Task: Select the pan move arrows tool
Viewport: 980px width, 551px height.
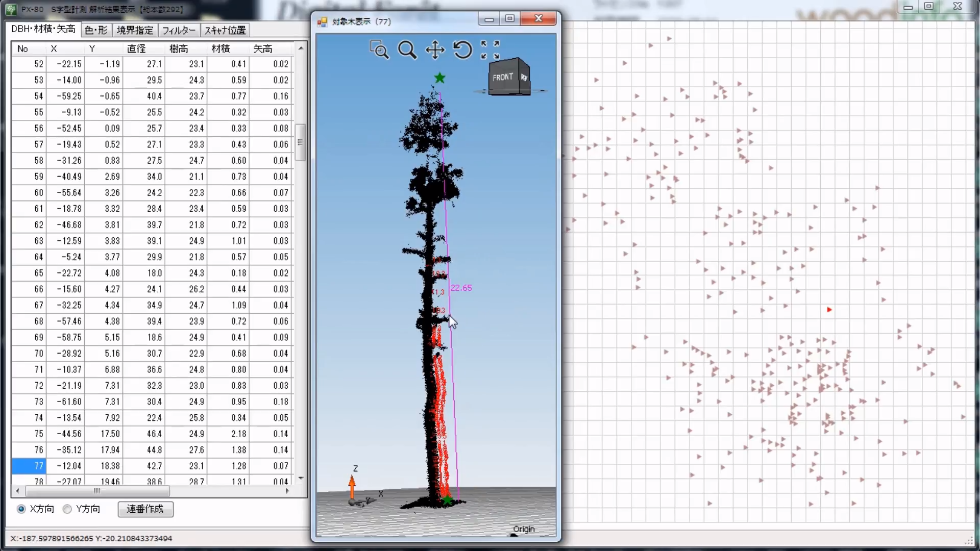Action: [435, 50]
